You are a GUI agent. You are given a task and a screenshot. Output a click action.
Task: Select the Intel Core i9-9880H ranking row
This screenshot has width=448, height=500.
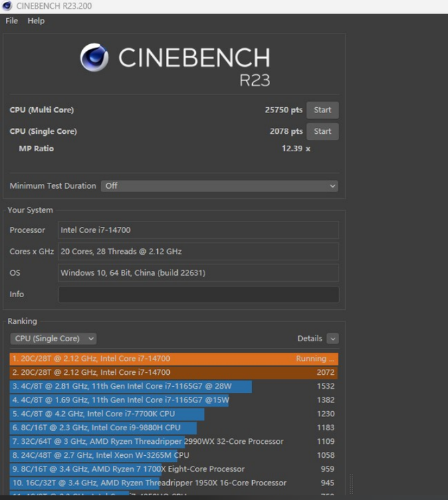coord(174,428)
